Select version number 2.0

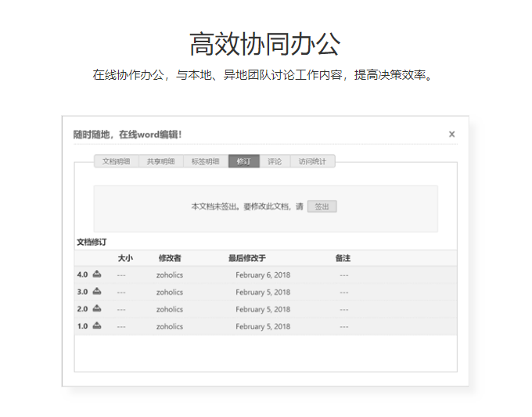click(x=82, y=309)
